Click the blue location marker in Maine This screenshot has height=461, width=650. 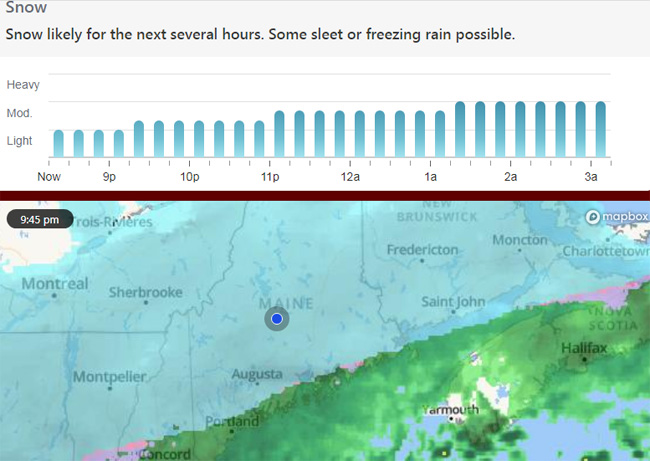tap(277, 318)
